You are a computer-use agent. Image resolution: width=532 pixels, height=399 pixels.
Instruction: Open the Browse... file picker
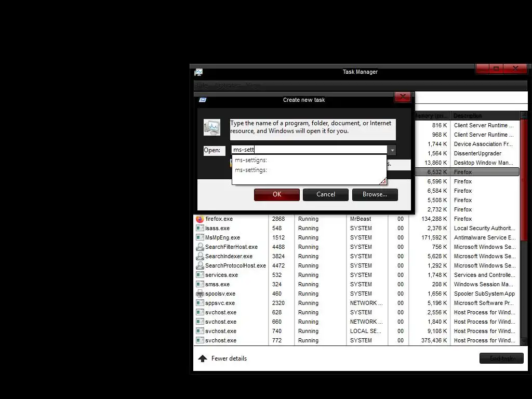pos(375,194)
